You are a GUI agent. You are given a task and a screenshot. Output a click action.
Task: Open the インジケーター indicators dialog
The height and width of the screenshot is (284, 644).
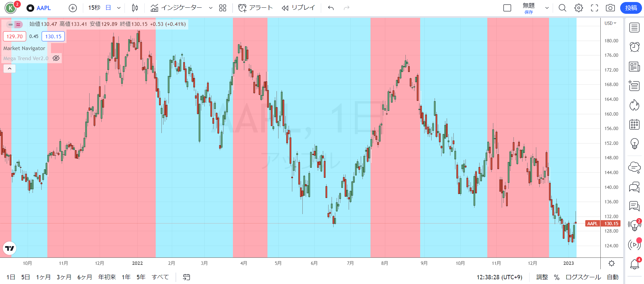(177, 8)
